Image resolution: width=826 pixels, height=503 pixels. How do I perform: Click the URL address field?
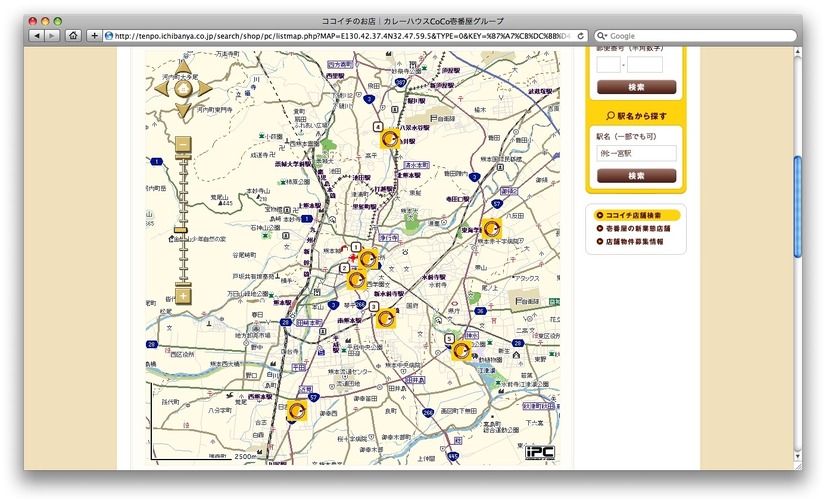[341, 36]
